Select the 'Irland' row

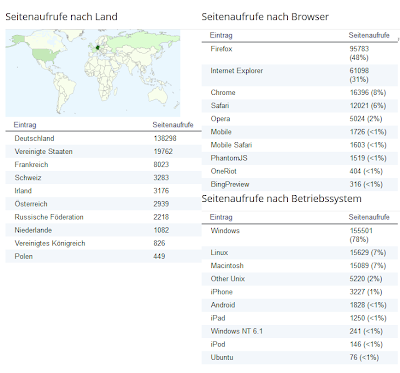pos(103,191)
